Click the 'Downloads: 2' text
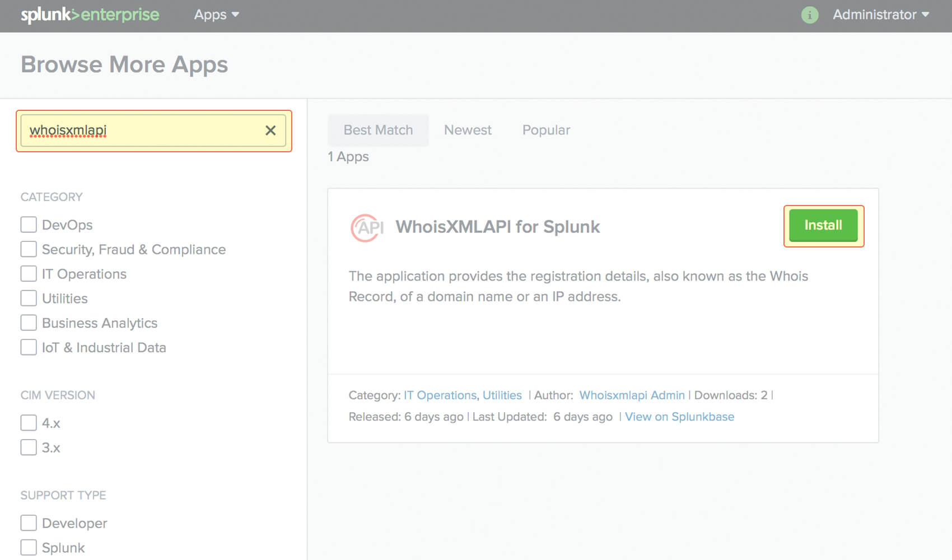Image resolution: width=952 pixels, height=560 pixels. click(730, 395)
